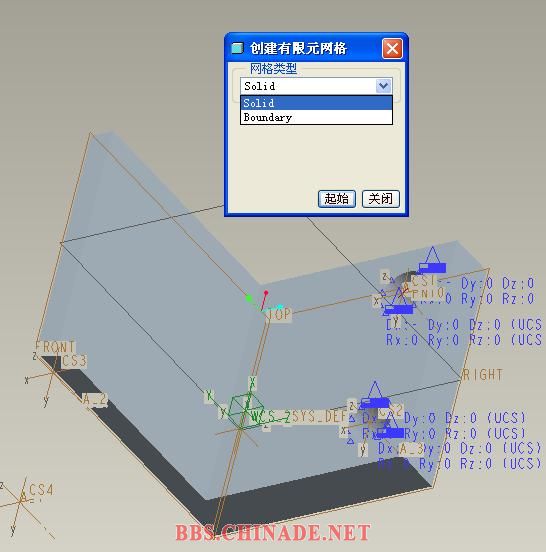
Task: Select the FRONT datum plane label
Action: pos(55,347)
